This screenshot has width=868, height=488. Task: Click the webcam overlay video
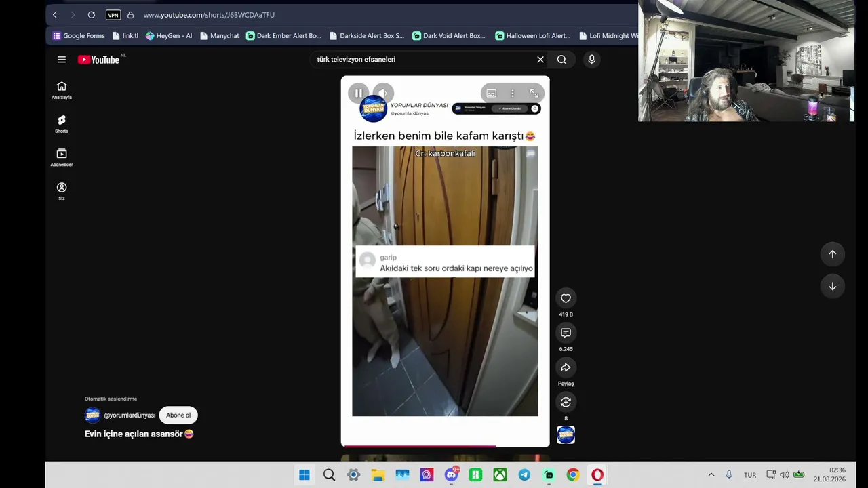click(x=746, y=61)
